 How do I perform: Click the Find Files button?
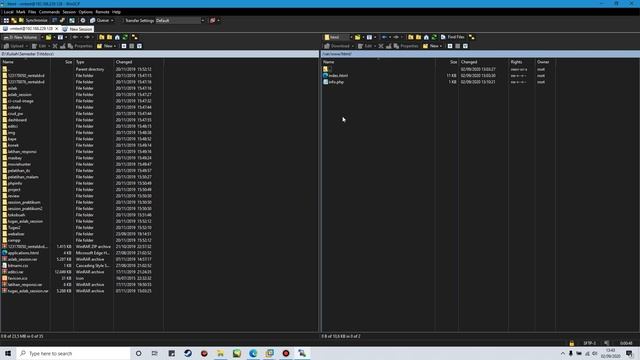click(453, 37)
